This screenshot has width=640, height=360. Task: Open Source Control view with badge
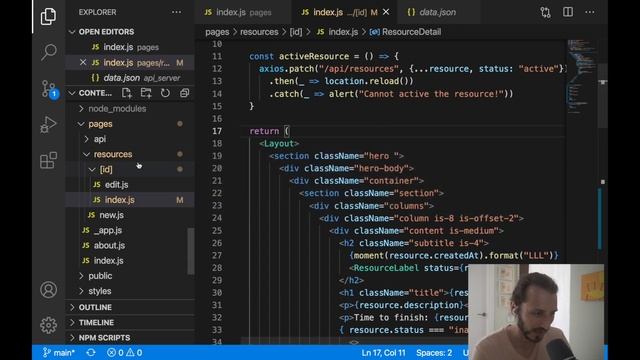(x=49, y=89)
